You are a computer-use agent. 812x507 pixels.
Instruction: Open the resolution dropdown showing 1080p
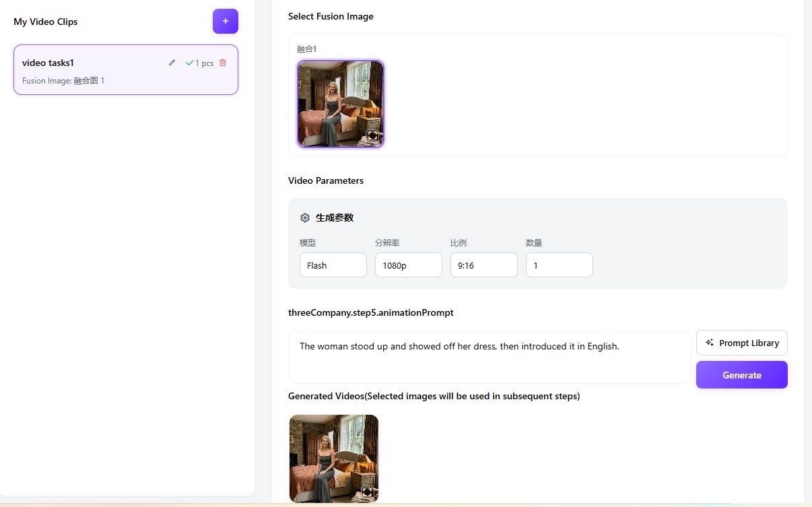[408, 265]
